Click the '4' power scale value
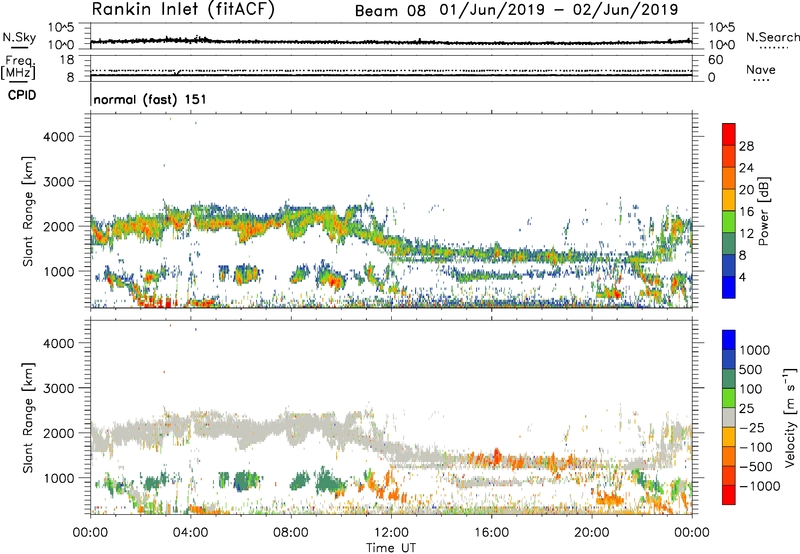This screenshot has height=554, width=800. pos(742,278)
